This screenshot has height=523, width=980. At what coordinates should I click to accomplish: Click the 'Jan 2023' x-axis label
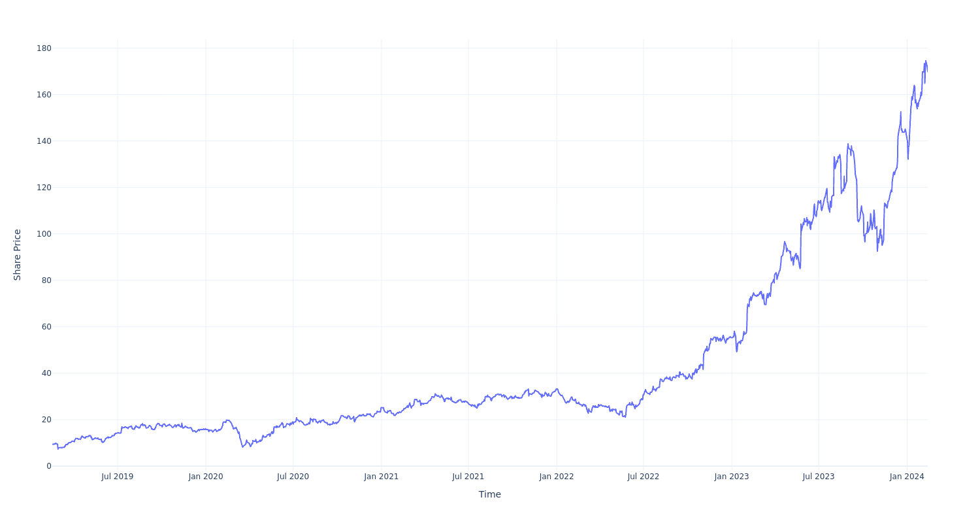732,477
